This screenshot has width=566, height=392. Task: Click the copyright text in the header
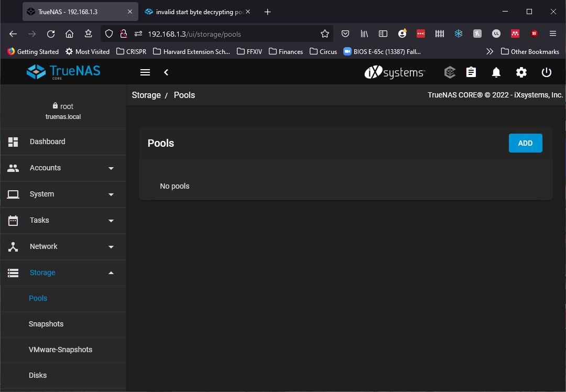[x=495, y=95]
